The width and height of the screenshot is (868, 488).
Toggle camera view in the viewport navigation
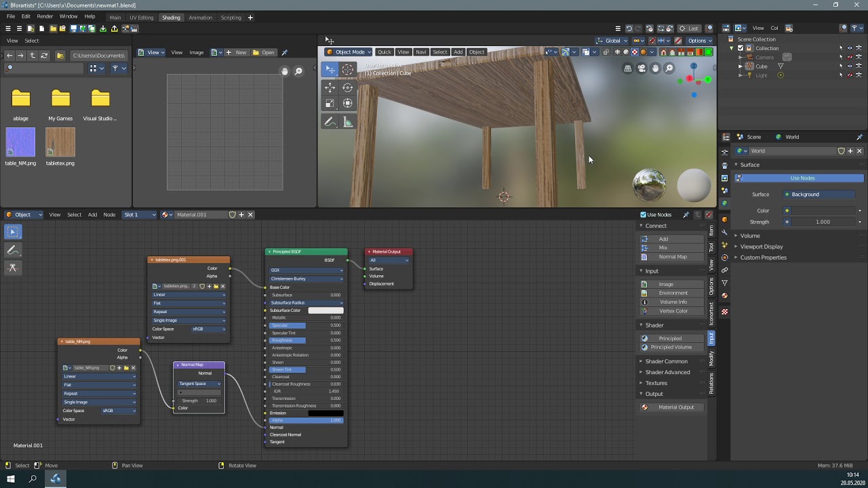point(642,68)
